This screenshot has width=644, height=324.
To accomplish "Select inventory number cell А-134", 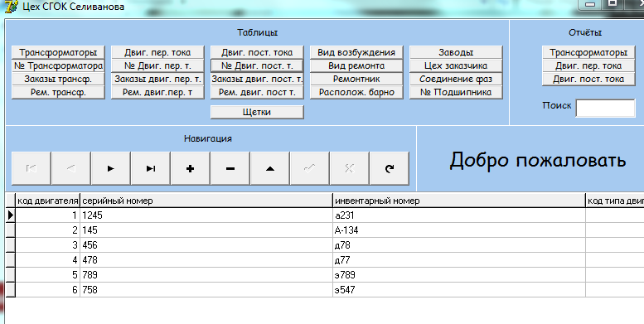I will coord(459,230).
